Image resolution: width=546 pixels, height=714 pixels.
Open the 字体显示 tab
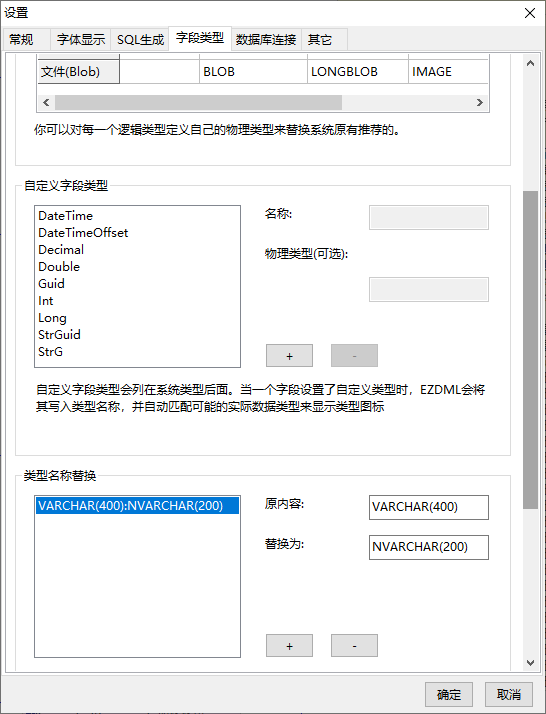[81, 40]
